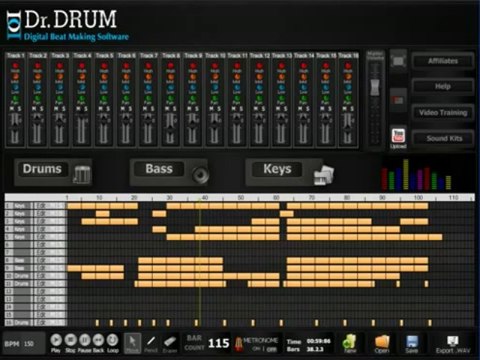Click bar 100 on timeline ruler
480x360 pixels.
click(x=418, y=198)
